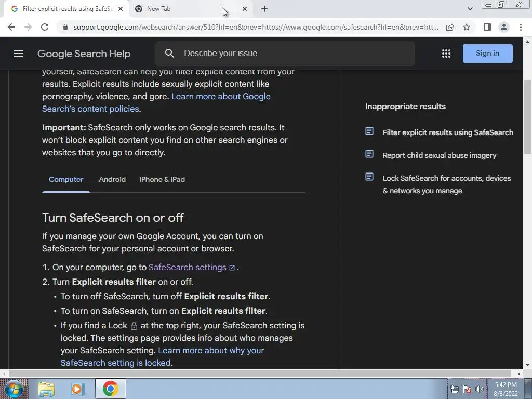The image size is (532, 399).
Task: Click the horizontal scrollbar right arrow
Action: 519,374
